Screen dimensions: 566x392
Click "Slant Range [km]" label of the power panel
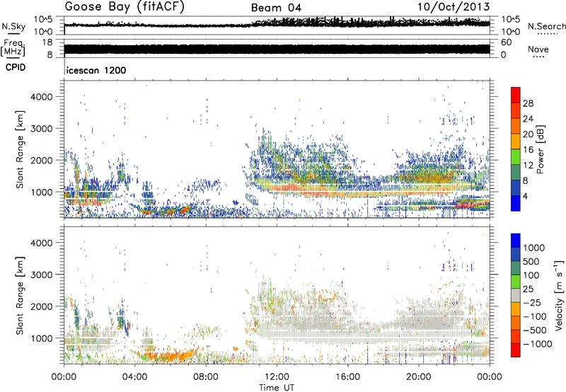(20, 150)
